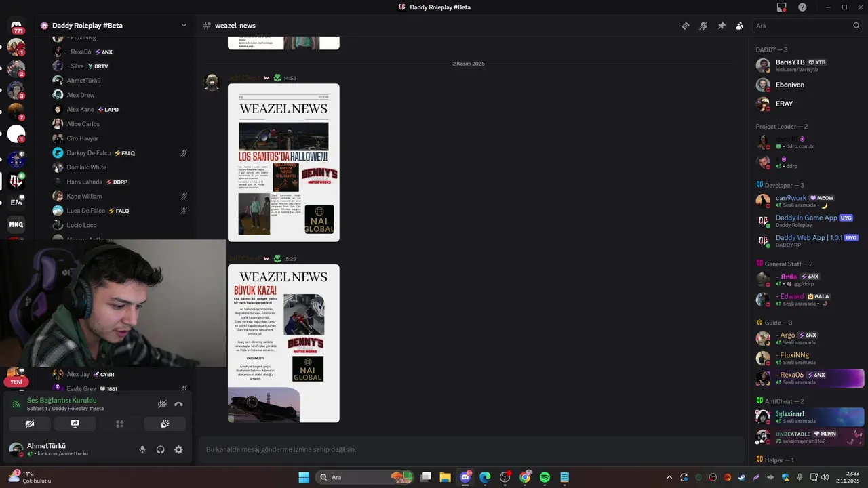The width and height of the screenshot is (868, 488).
Task: Toggle noise suppression in voice panel
Action: pos(162,404)
